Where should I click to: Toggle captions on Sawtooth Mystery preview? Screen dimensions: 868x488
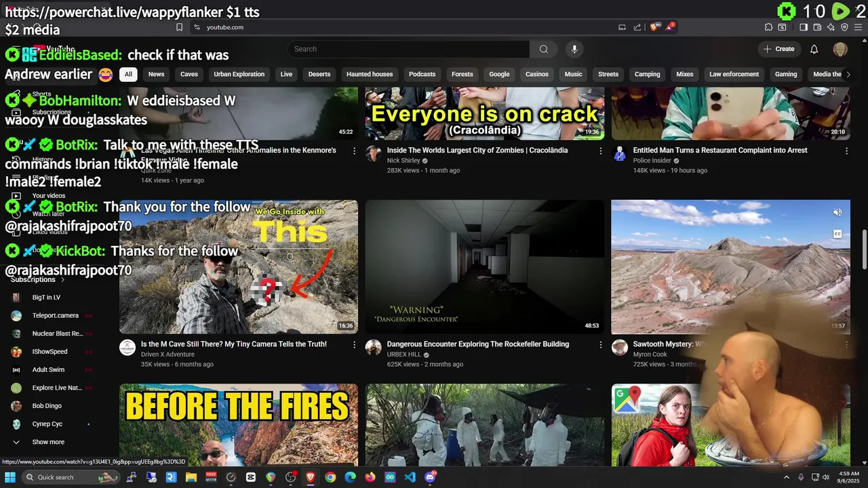pyautogui.click(x=837, y=234)
